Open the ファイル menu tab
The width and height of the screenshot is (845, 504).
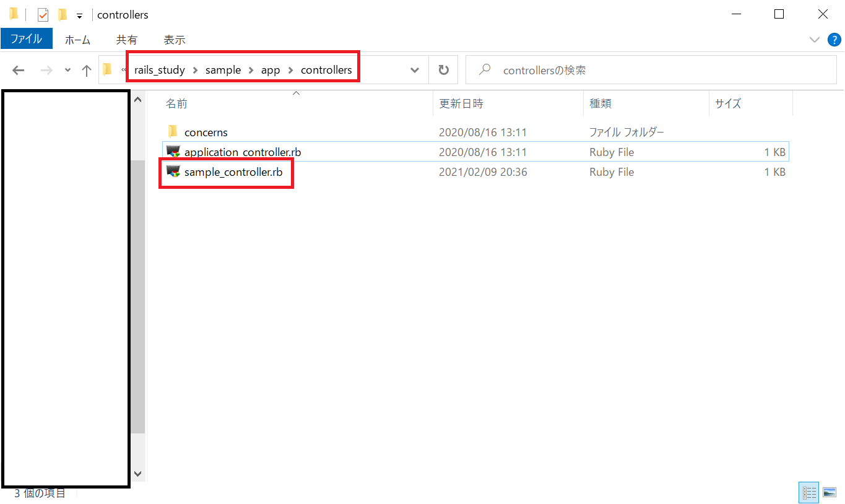pos(26,39)
